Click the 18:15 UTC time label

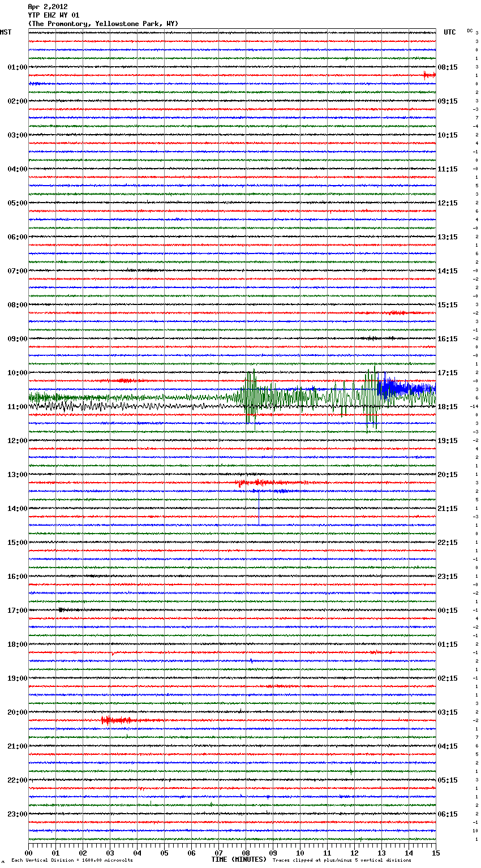coord(448,407)
